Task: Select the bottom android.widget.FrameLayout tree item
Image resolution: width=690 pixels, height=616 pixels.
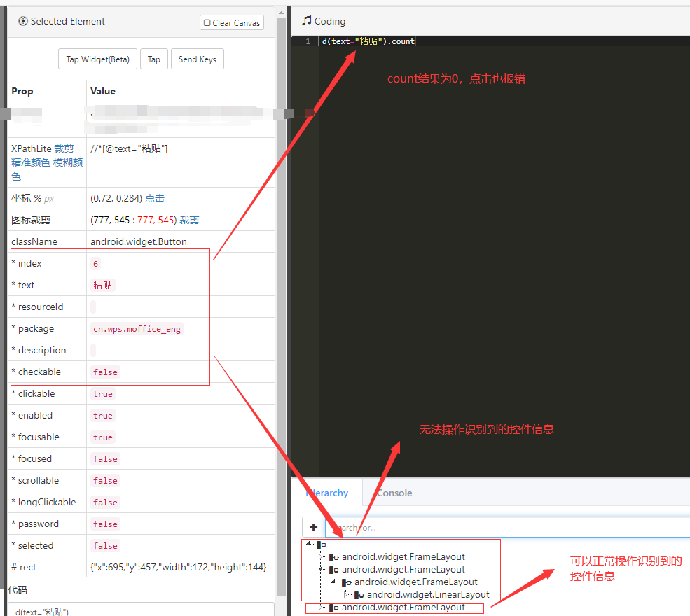Action: pos(401,607)
